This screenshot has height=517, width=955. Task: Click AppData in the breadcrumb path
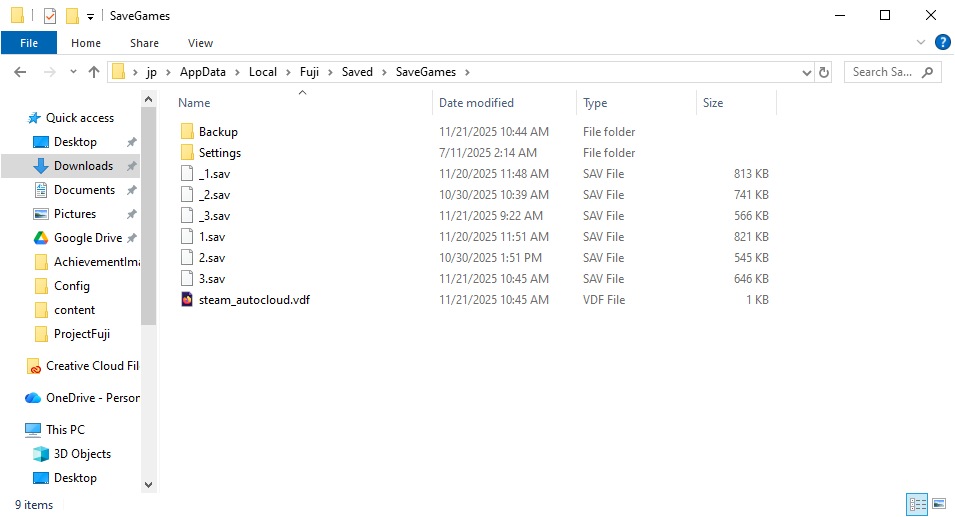tap(202, 72)
